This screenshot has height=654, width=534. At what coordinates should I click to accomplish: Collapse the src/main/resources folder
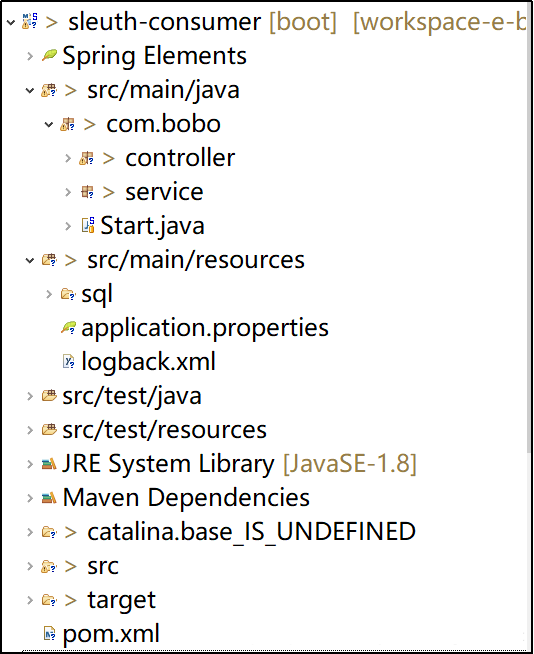(x=30, y=260)
